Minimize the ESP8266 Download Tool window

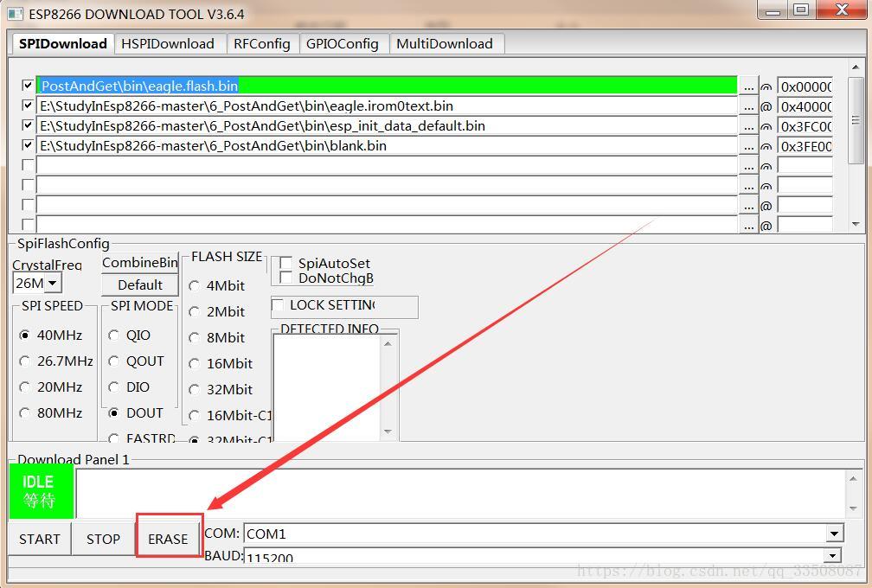pyautogui.click(x=773, y=10)
